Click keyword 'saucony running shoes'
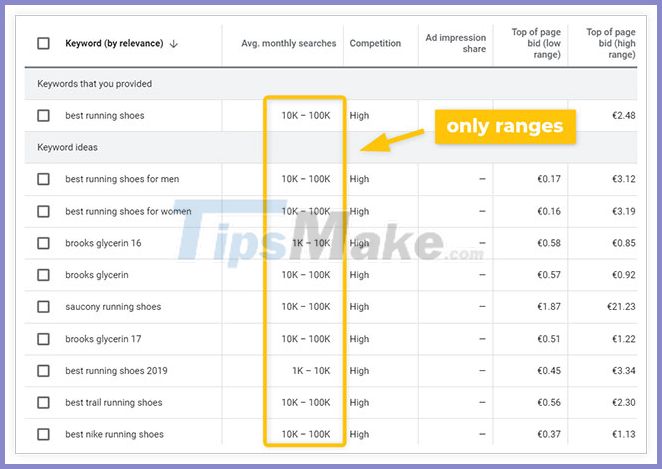The height and width of the screenshot is (469, 662). pos(113,306)
